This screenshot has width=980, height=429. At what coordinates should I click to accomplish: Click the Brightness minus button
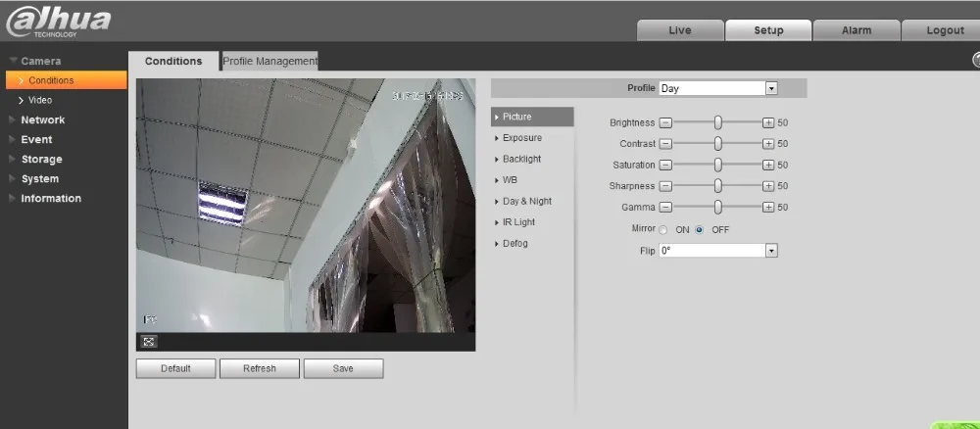666,122
